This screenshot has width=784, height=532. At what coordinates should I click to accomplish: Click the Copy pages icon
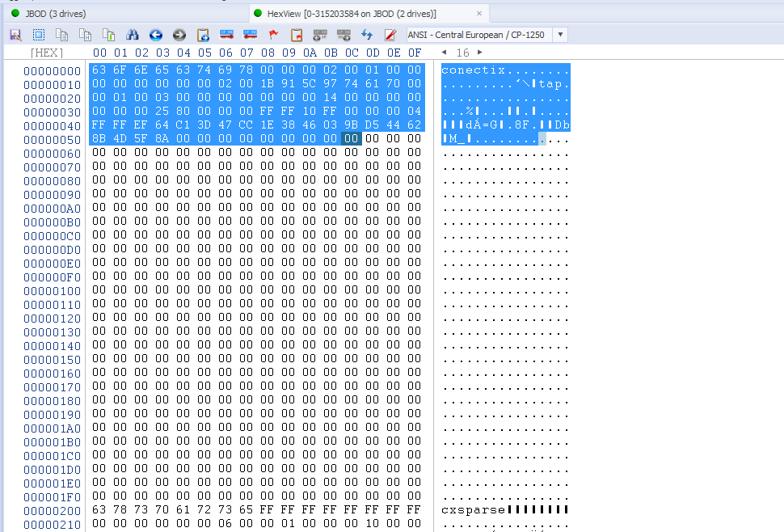point(62,35)
